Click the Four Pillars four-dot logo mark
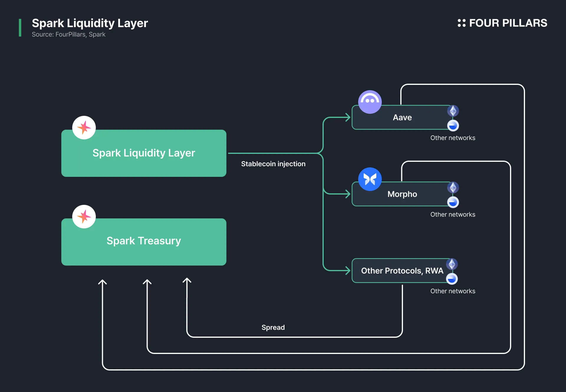 (x=461, y=23)
